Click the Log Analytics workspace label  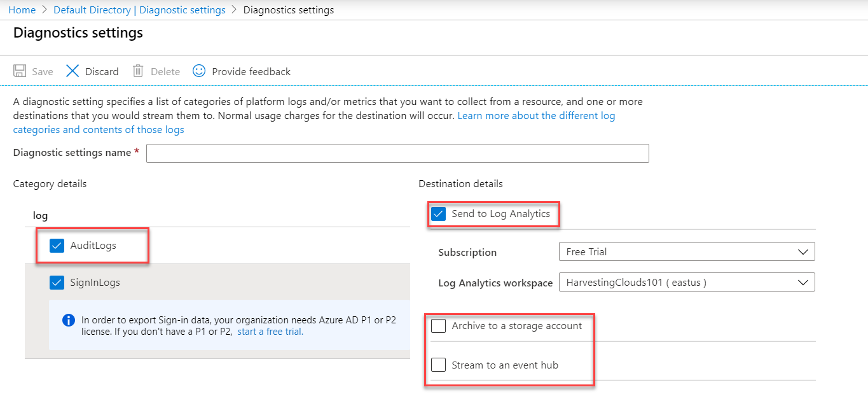495,283
